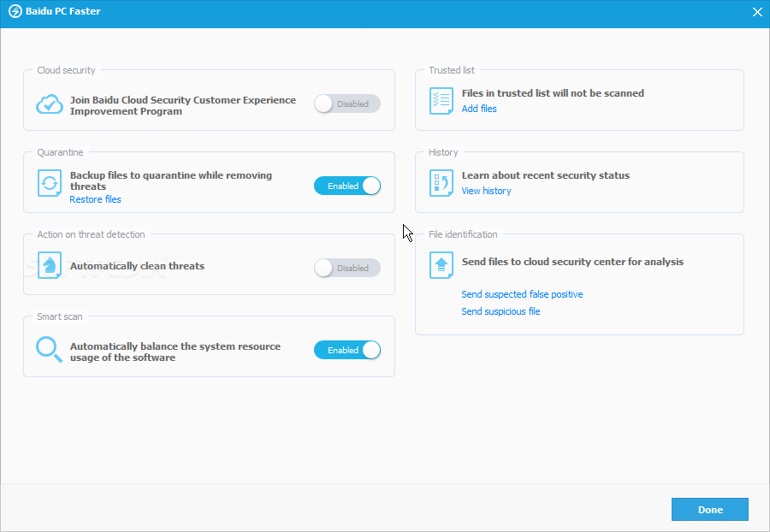770x532 pixels.
Task: Click the 'Baidu PC Faster' title text
Action: [62, 11]
